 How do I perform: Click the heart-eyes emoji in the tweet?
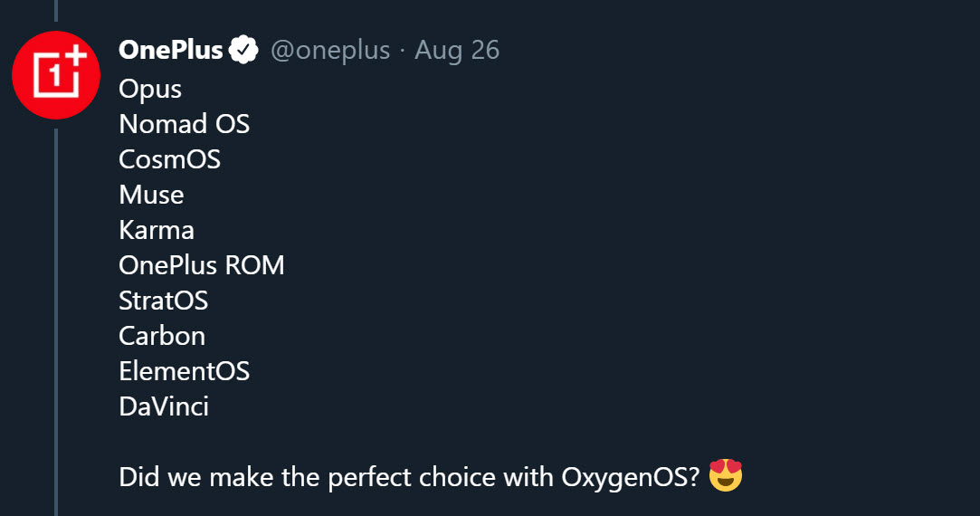pos(726,476)
